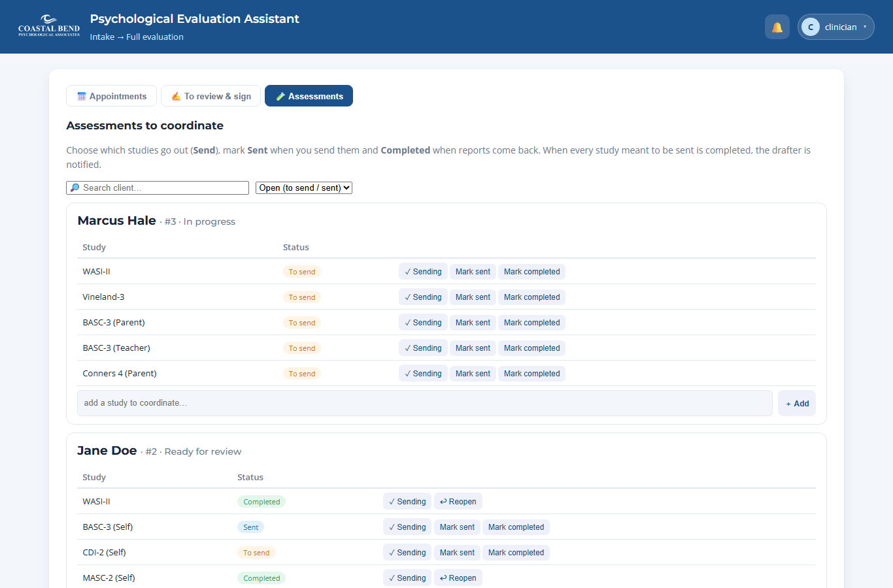893x588 pixels.
Task: Select the Assessments tab
Action: click(x=309, y=95)
